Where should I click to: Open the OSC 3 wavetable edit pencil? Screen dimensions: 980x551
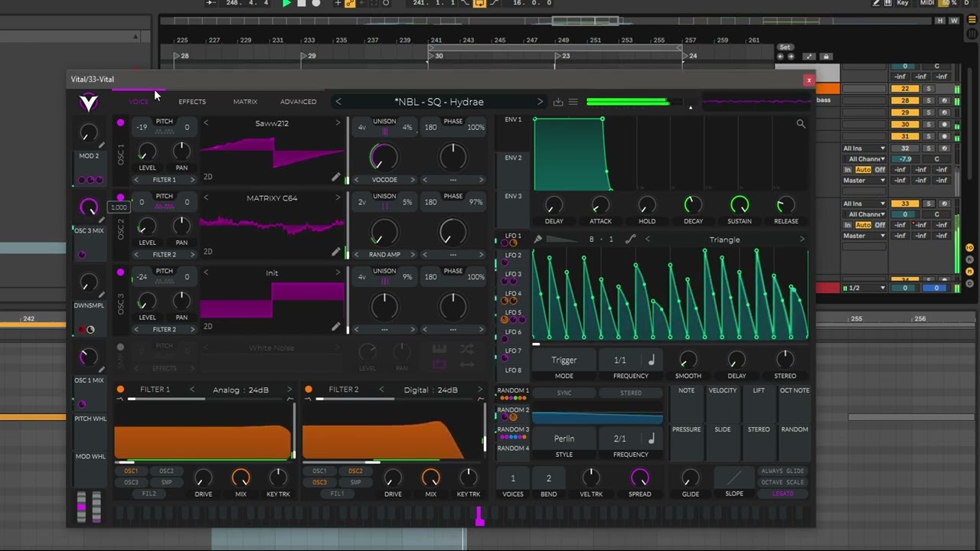(x=335, y=327)
